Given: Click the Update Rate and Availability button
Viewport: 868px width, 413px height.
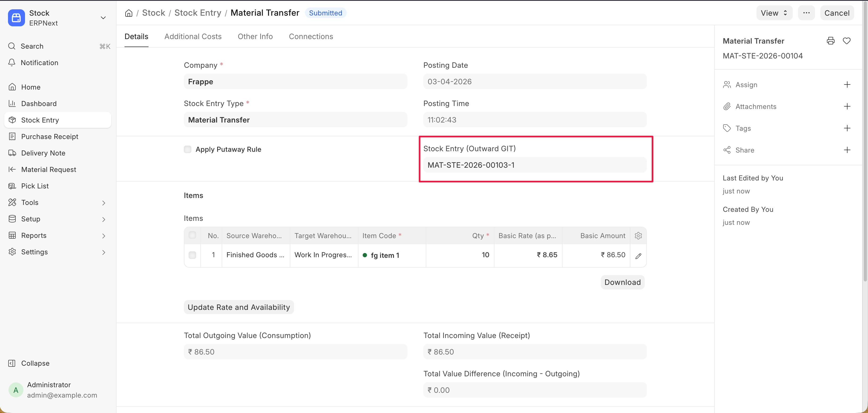Looking at the screenshot, I should (x=239, y=307).
